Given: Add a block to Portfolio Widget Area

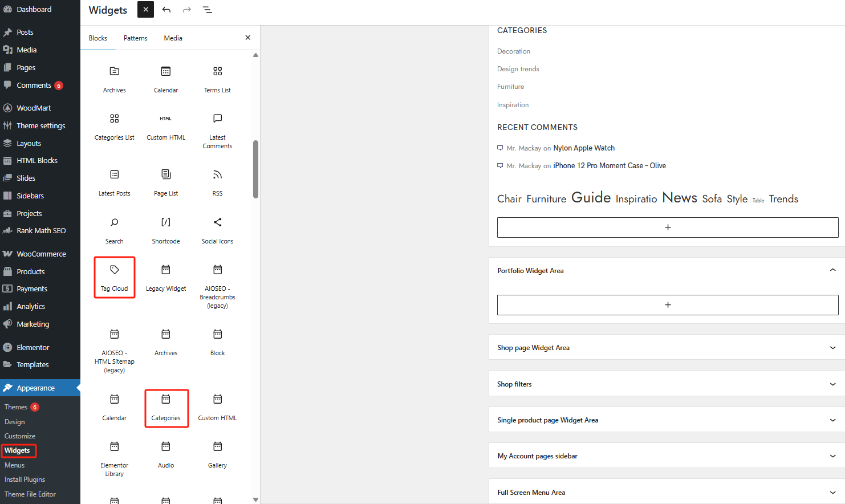Looking at the screenshot, I should pyautogui.click(x=667, y=305).
